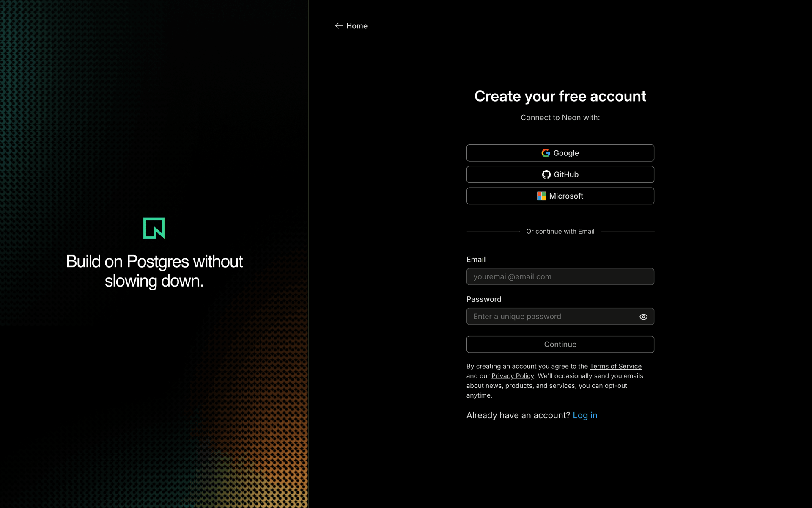The height and width of the screenshot is (508, 812).
Task: Click the Neon logo on the left panel
Action: click(154, 228)
